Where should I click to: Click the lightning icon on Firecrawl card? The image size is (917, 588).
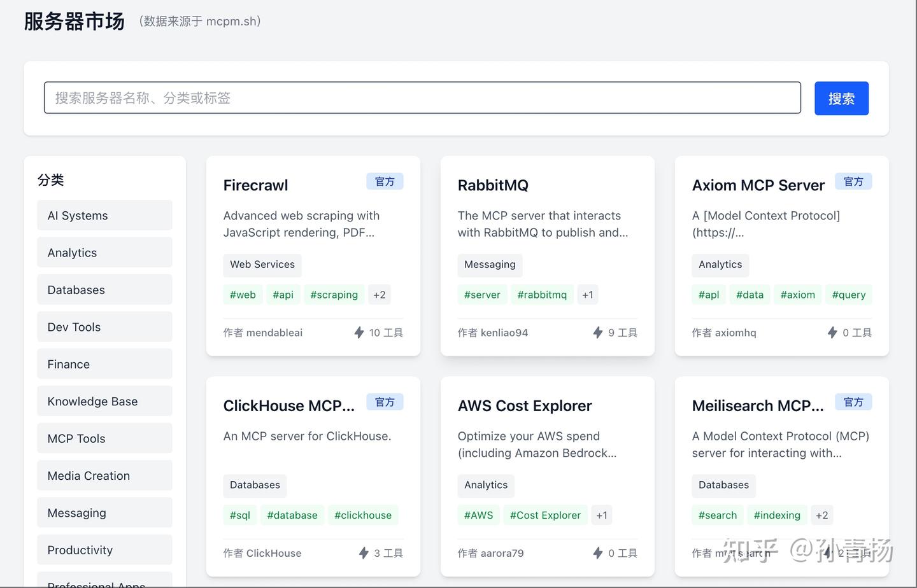(x=359, y=332)
